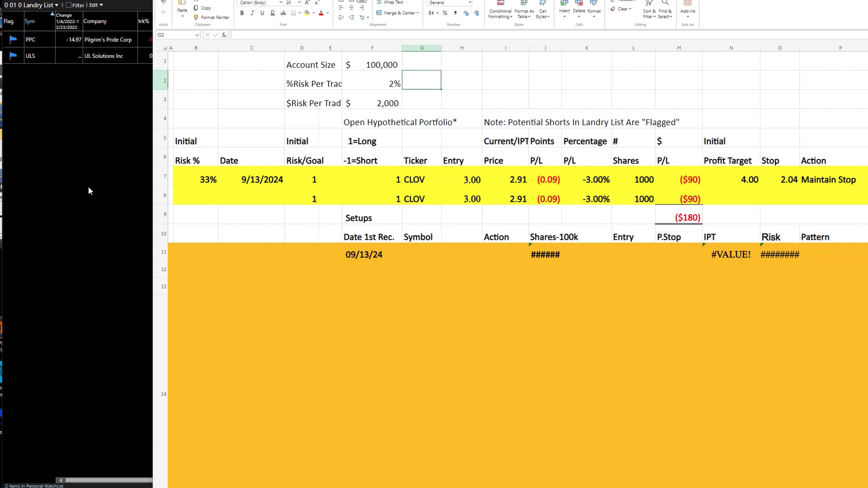The width and height of the screenshot is (868, 488).
Task: Select the Pilgrim's Pride Corp row
Action: tap(78, 39)
